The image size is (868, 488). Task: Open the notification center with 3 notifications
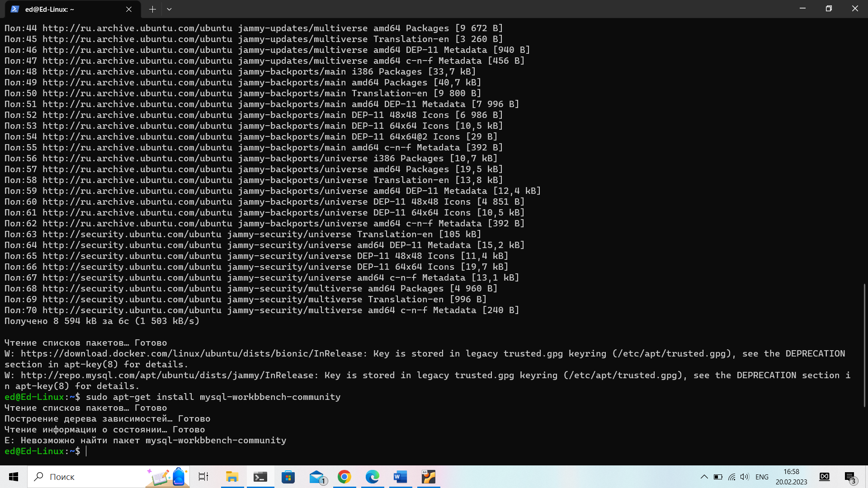tap(850, 477)
